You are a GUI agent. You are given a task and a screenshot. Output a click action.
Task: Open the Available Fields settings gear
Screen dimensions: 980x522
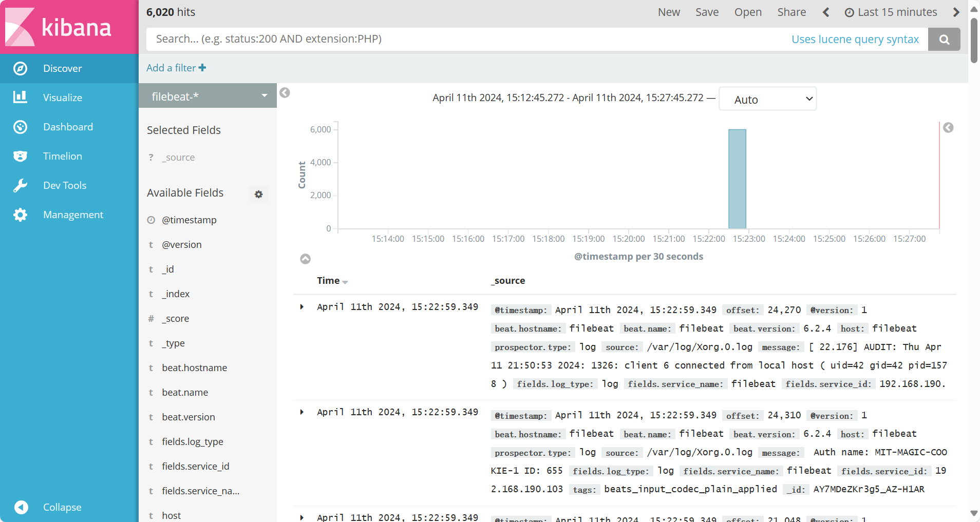[x=258, y=194]
